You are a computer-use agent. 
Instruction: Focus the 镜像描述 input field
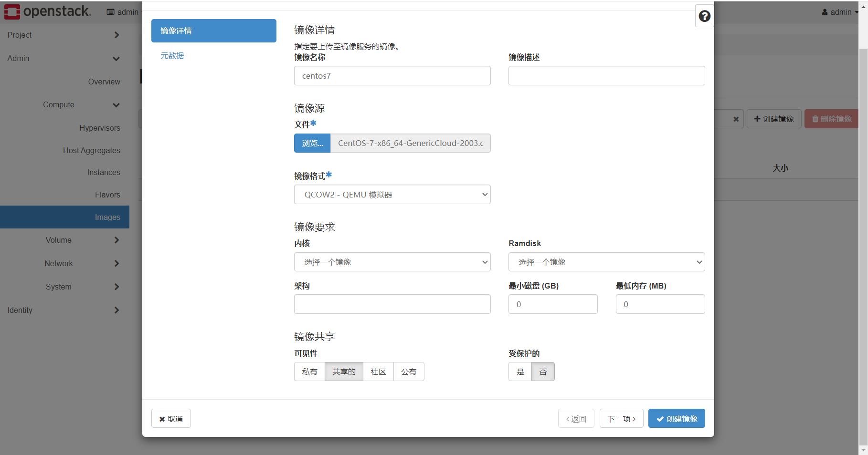(x=606, y=76)
